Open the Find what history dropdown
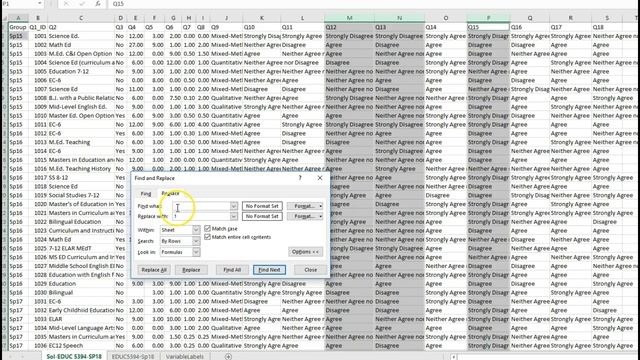Image resolution: width=640 pixels, height=360 pixels. coord(233,206)
